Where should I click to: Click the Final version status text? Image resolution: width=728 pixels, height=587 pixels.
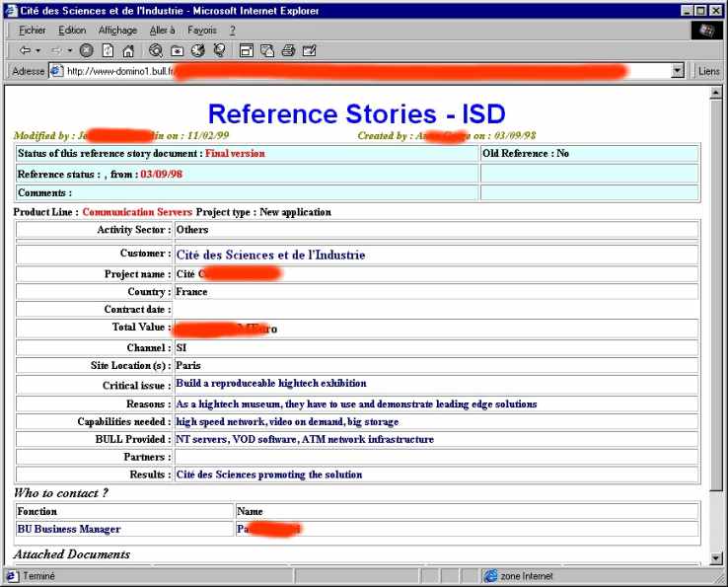(235, 153)
